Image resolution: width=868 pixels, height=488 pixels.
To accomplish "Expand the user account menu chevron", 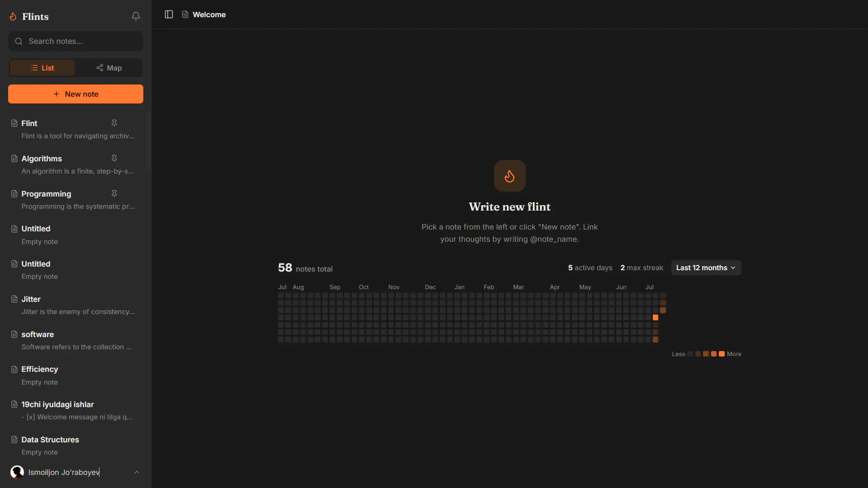I will 137,472.
